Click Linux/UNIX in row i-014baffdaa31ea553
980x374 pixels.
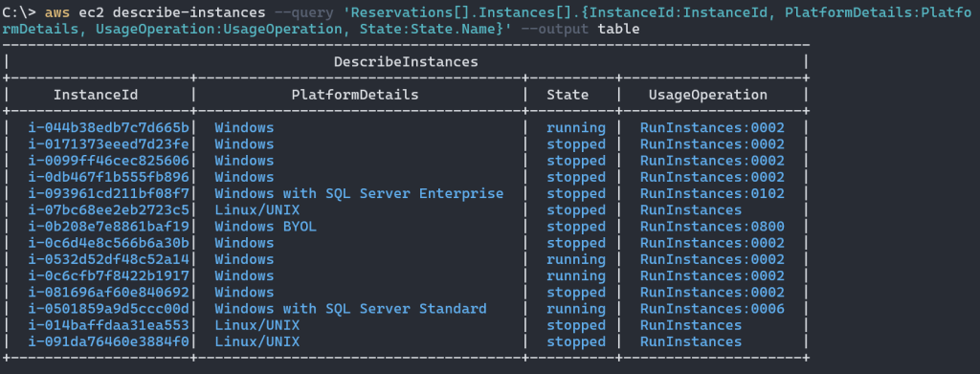click(256, 325)
